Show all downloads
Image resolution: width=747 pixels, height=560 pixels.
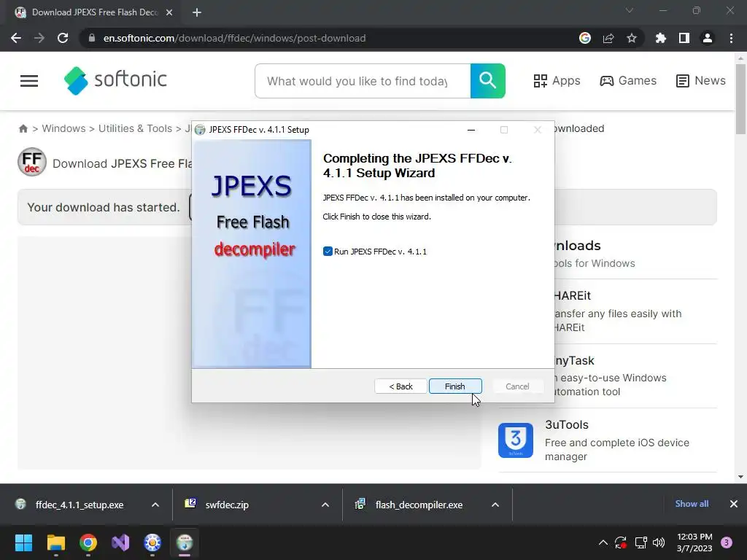tap(692, 504)
